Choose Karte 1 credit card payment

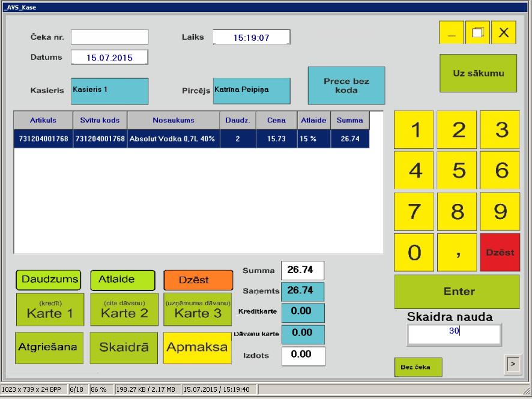pos(50,309)
